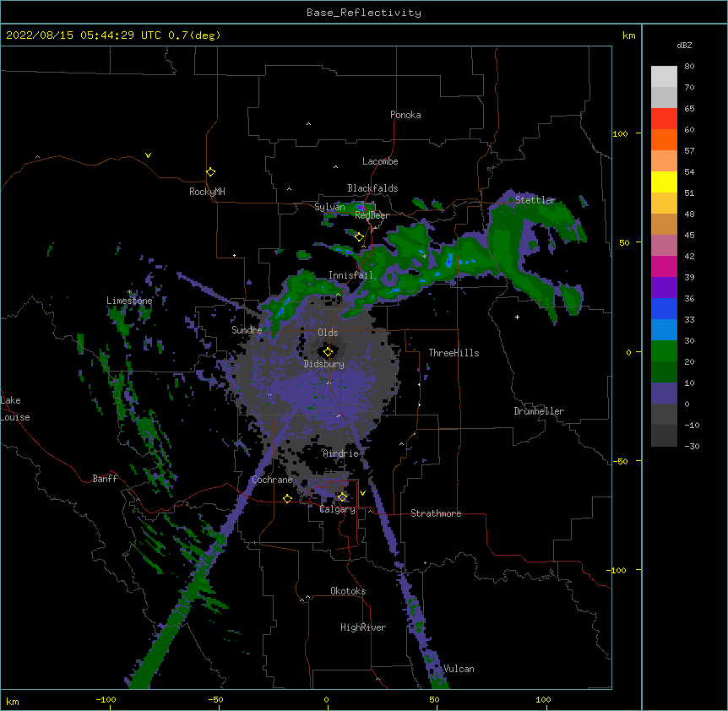Click the Base_Reflectivity title text
This screenshot has width=728, height=711.
click(364, 13)
